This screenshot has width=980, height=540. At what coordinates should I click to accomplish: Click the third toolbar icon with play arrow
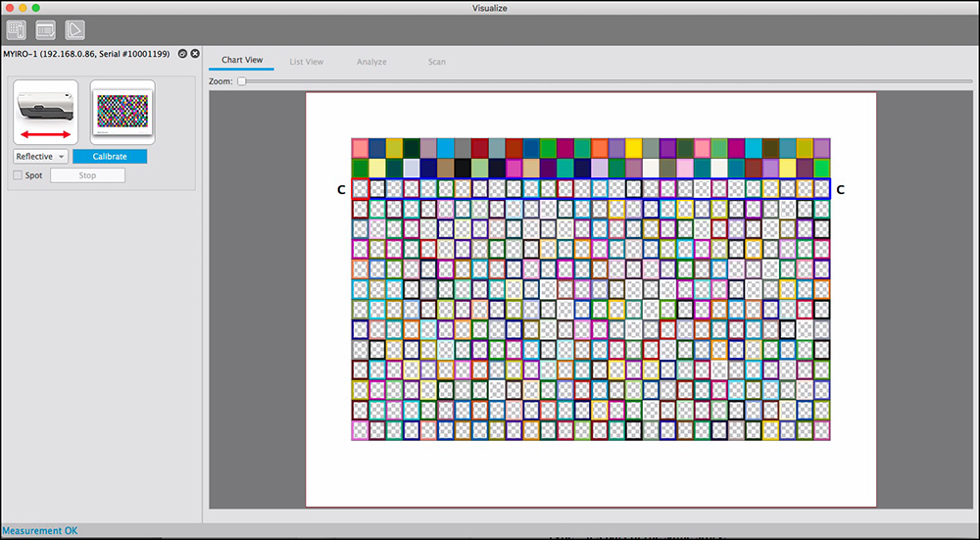[74, 31]
